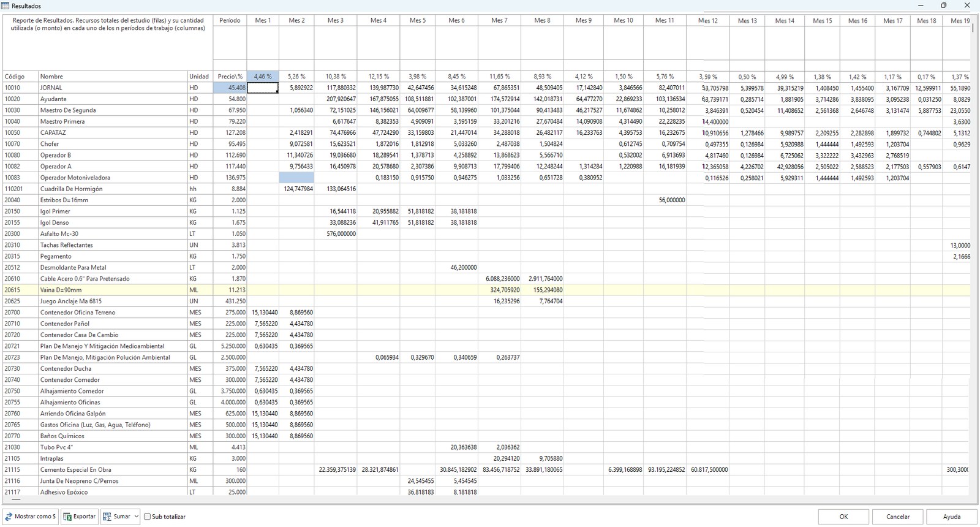
Task: Click the code 20625 cell
Action: 20,301
